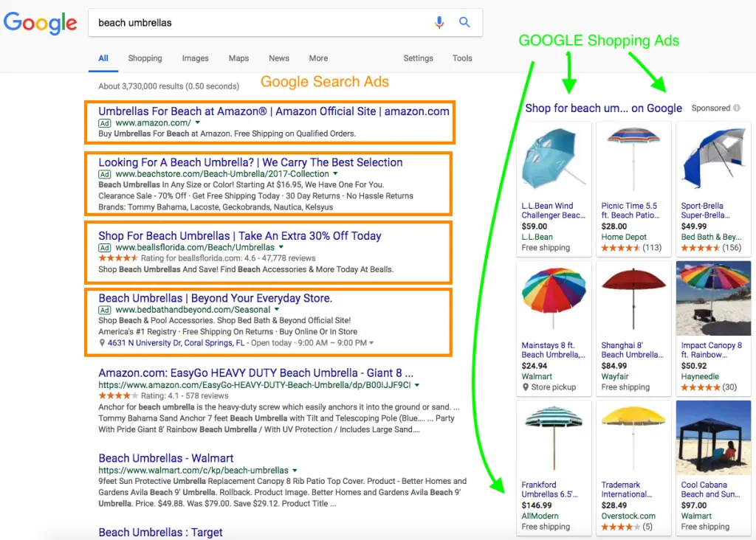This screenshot has height=540, width=756.
Task: Click the 'Shop for beach um... on Google' heading
Action: coord(603,108)
